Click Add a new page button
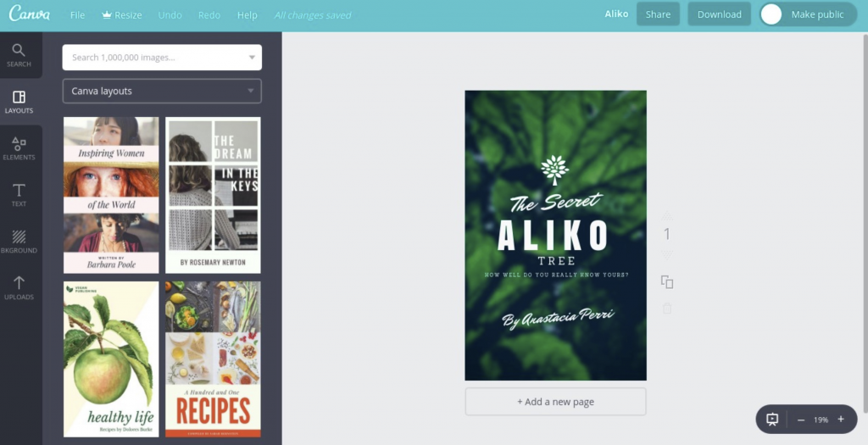868x445 pixels. pos(555,402)
